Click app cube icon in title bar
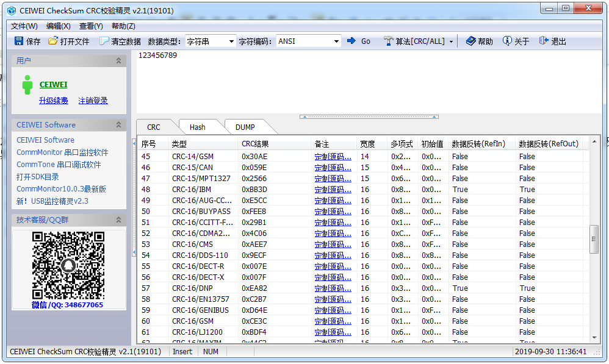The height and width of the screenshot is (364, 609). (x=12, y=11)
